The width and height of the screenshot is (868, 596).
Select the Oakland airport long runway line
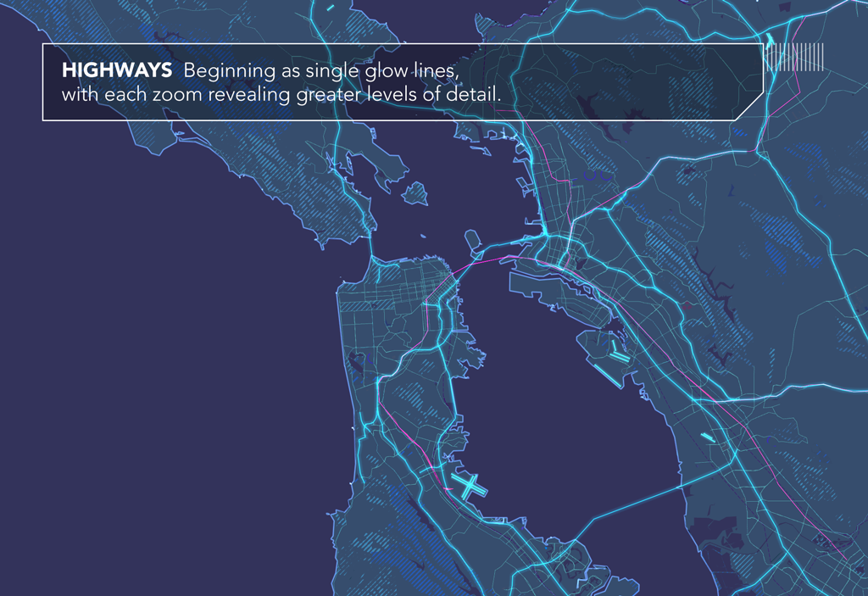(x=608, y=375)
